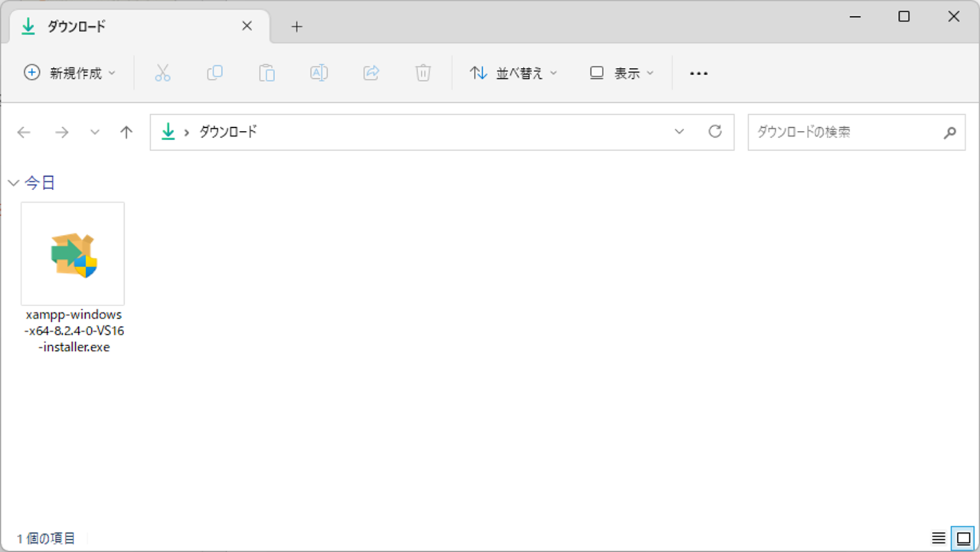The width and height of the screenshot is (980, 552).
Task: Close the ダウンロード tab
Action: pos(247,26)
